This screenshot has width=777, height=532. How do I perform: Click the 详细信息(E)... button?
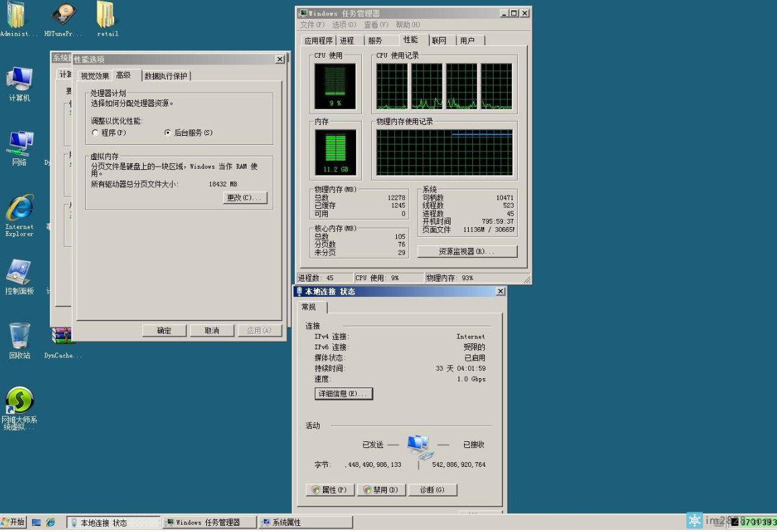343,394
